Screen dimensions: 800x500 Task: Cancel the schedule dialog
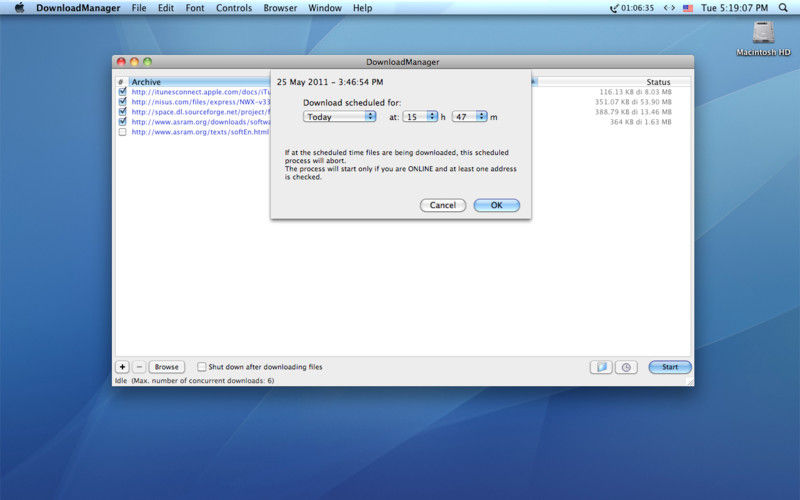443,205
